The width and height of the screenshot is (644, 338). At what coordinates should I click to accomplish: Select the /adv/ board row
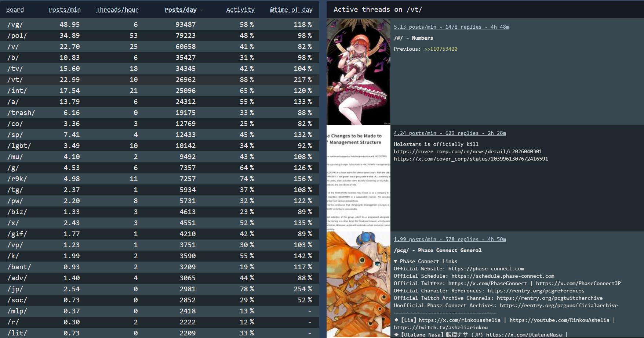click(160, 278)
